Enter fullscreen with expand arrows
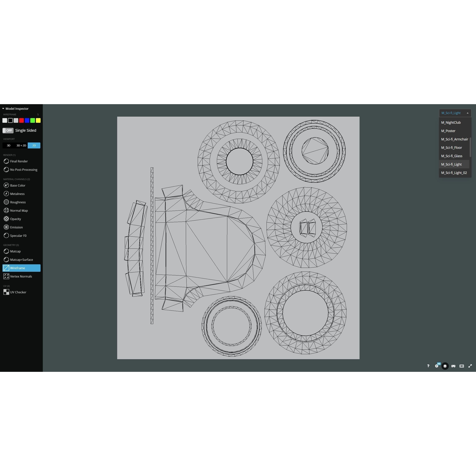Image resolution: width=476 pixels, height=476 pixels. (x=470, y=366)
